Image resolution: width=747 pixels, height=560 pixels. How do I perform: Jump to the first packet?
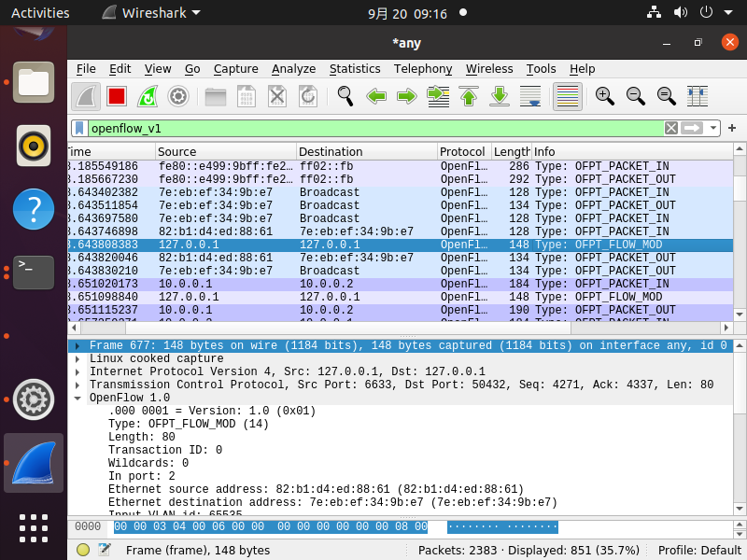(469, 97)
